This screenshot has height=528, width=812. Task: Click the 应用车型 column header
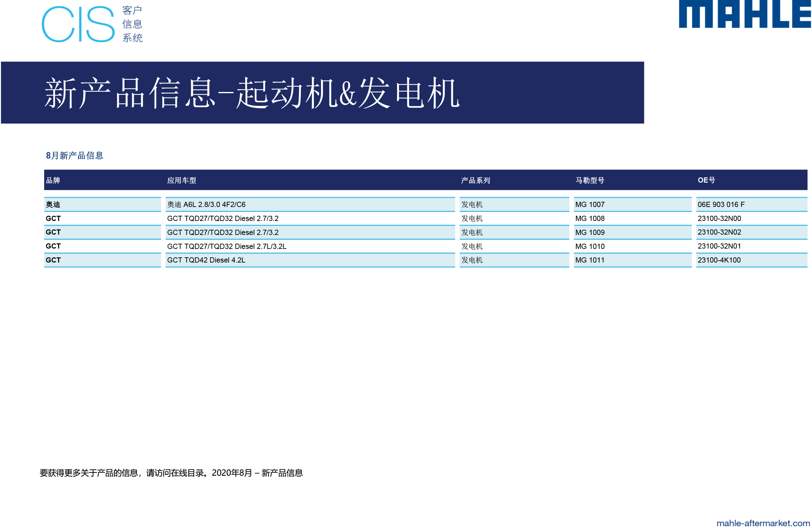(182, 180)
